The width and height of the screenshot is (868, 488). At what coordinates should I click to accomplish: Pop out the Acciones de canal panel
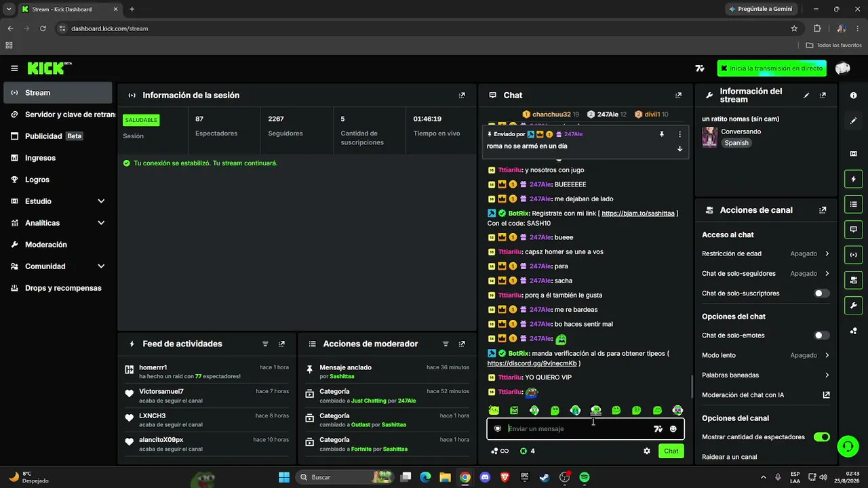(823, 210)
